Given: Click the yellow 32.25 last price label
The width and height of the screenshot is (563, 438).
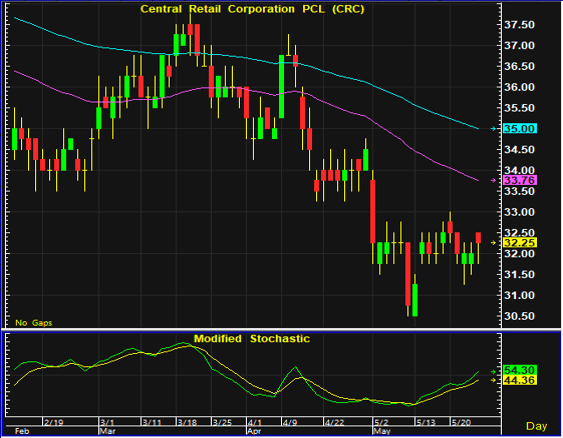Looking at the screenshot, I should (x=520, y=243).
